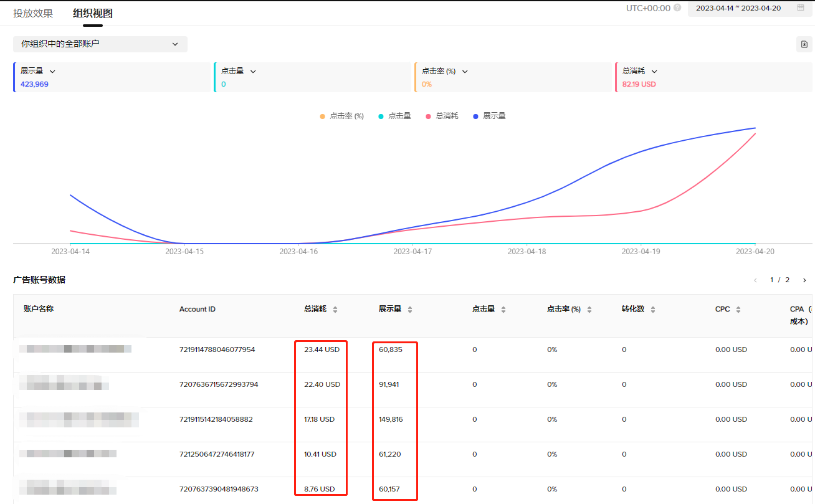
Task: Open the calendar icon in date range
Action: pyautogui.click(x=801, y=8)
